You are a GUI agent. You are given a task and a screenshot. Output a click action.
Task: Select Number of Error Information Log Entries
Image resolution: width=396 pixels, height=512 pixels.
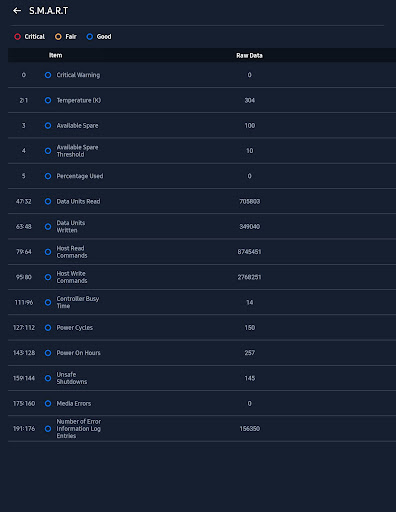[79, 429]
